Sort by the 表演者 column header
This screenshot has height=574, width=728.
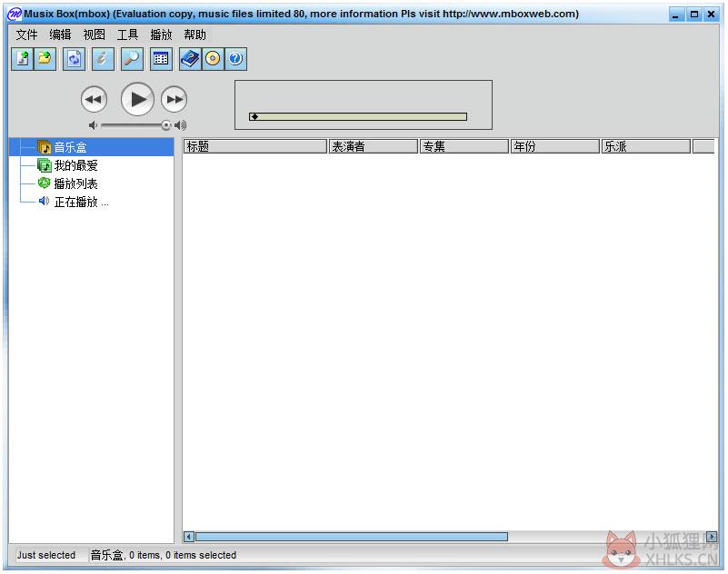point(373,146)
